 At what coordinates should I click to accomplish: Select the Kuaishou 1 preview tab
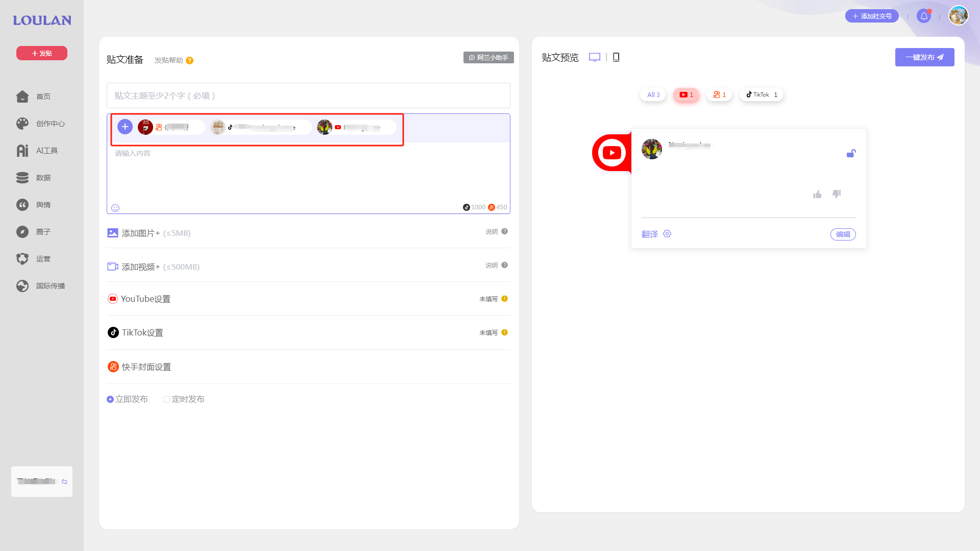tap(719, 94)
